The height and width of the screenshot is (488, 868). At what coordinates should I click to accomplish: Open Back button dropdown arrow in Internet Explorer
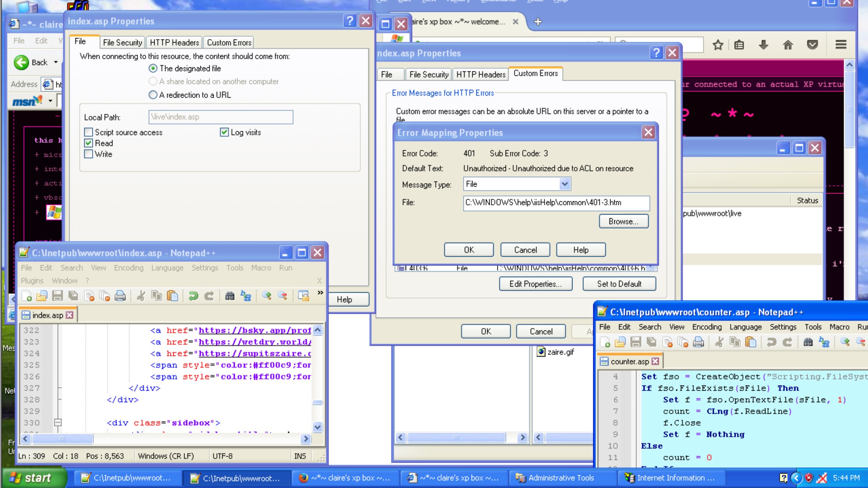[56, 62]
